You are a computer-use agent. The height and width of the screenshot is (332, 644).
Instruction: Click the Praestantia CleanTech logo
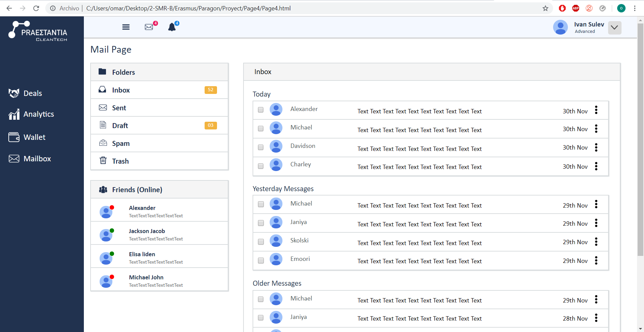[x=38, y=31]
